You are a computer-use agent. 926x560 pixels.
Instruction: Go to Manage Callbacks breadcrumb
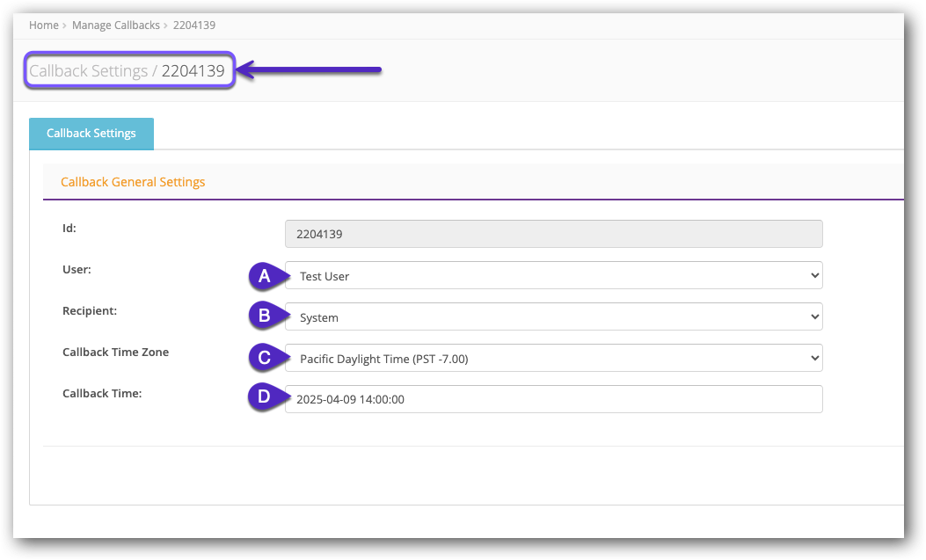tap(116, 25)
